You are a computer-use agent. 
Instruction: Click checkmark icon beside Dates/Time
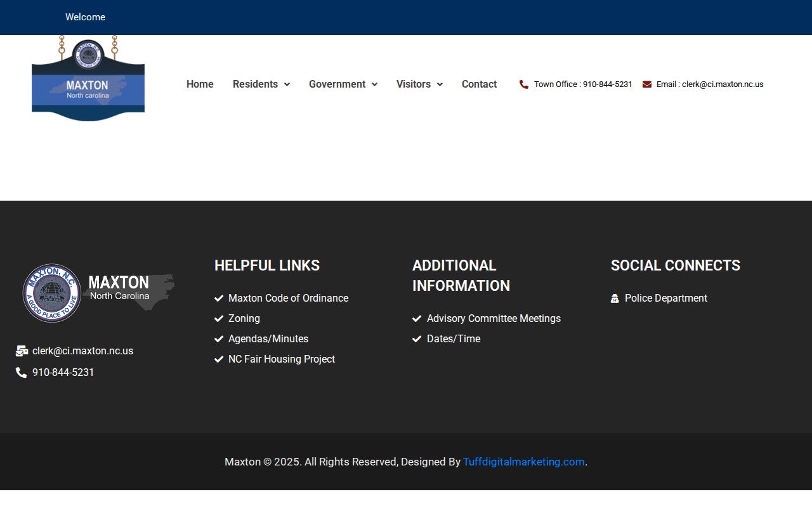pyautogui.click(x=417, y=339)
